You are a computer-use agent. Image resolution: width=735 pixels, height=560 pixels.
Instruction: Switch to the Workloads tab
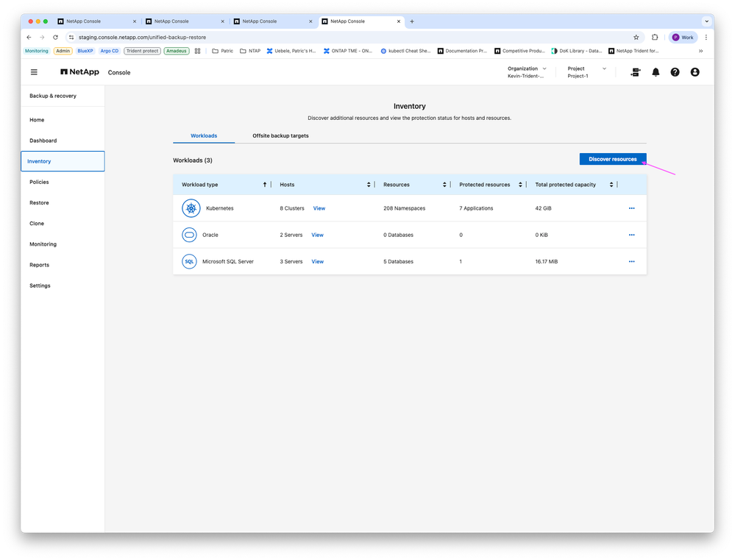click(x=204, y=135)
